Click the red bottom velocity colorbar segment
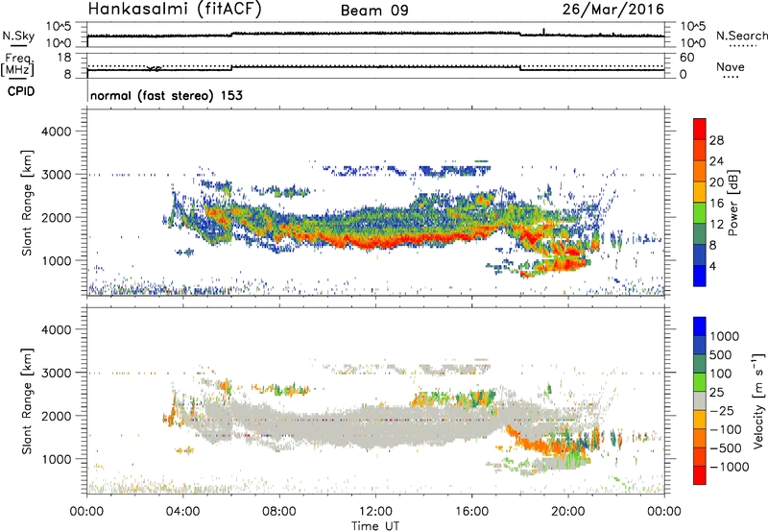This screenshot has width=768, height=532. point(700,475)
